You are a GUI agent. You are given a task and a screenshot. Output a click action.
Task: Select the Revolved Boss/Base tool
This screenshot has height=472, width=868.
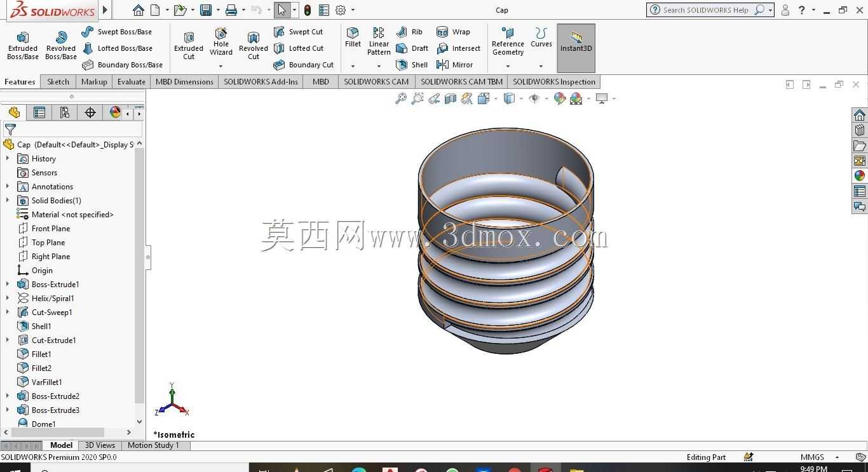pos(61,46)
